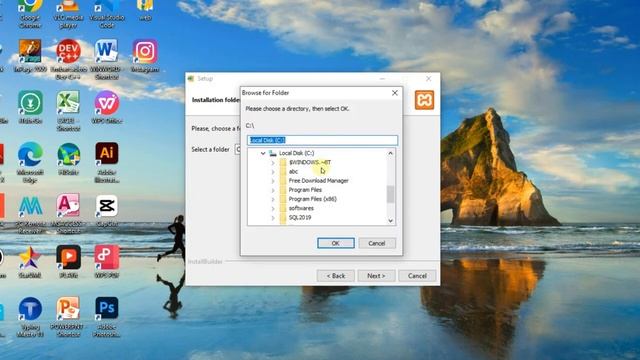The height and width of the screenshot is (360, 640).
Task: Expand Free Download Manager folder arrow
Action: click(273, 181)
